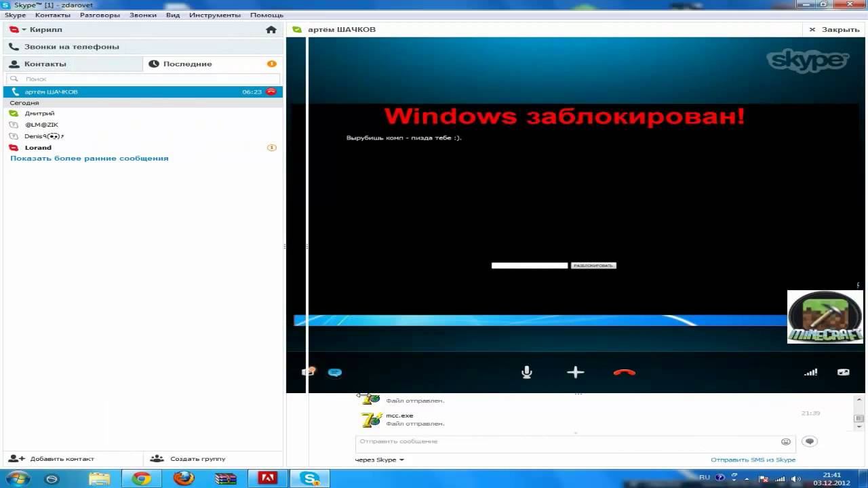Open WinRAR from the taskbar
The image size is (868, 488).
(x=226, y=478)
